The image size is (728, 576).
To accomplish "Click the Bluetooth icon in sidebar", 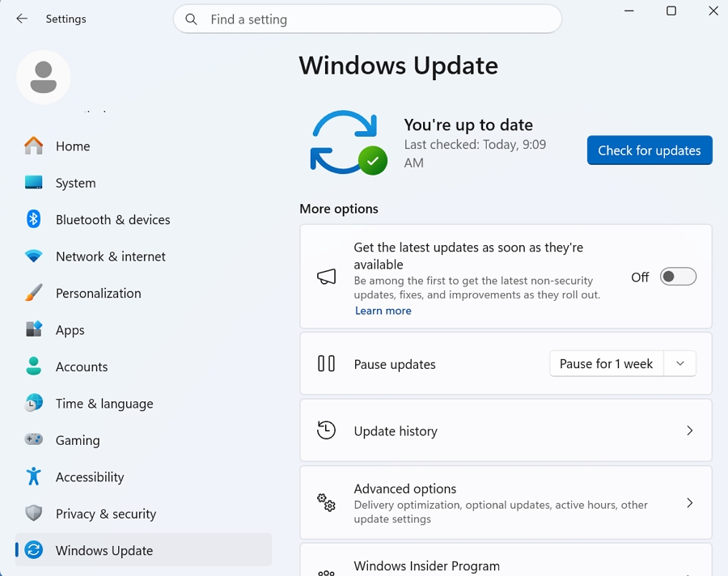I will click(x=34, y=219).
